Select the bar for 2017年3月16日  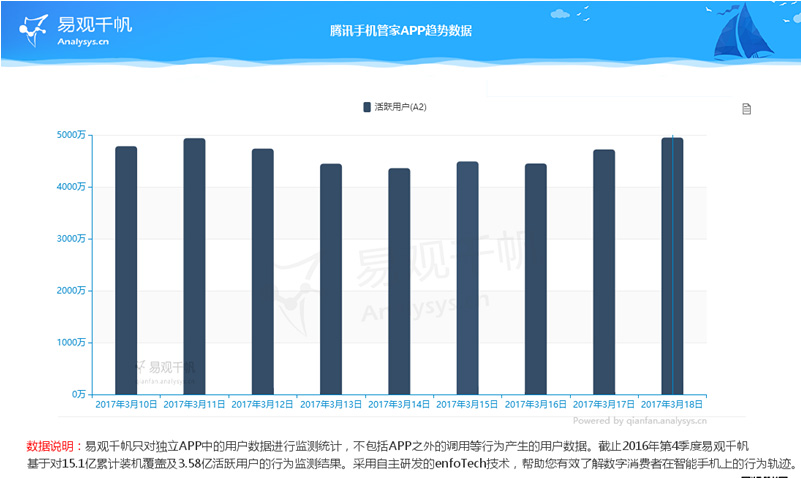click(x=536, y=279)
